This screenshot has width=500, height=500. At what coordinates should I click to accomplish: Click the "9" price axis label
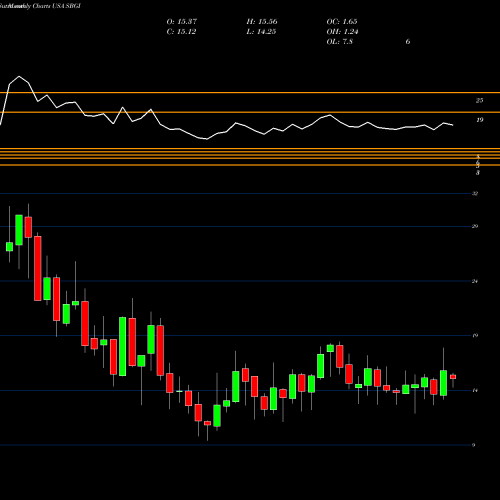click(x=474, y=445)
